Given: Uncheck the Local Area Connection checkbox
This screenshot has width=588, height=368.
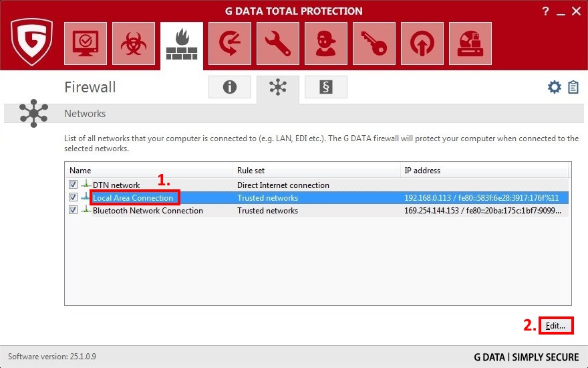Looking at the screenshot, I should 73,197.
